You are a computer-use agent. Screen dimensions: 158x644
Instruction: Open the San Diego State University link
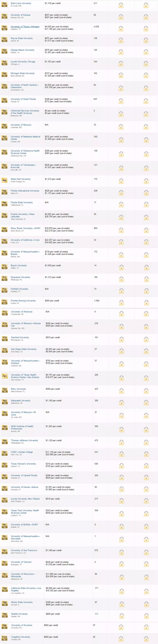[x=24, y=349]
